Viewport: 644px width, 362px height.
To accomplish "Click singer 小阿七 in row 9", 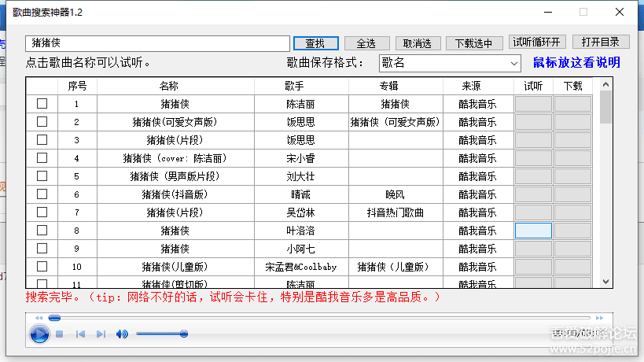I will click(300, 249).
